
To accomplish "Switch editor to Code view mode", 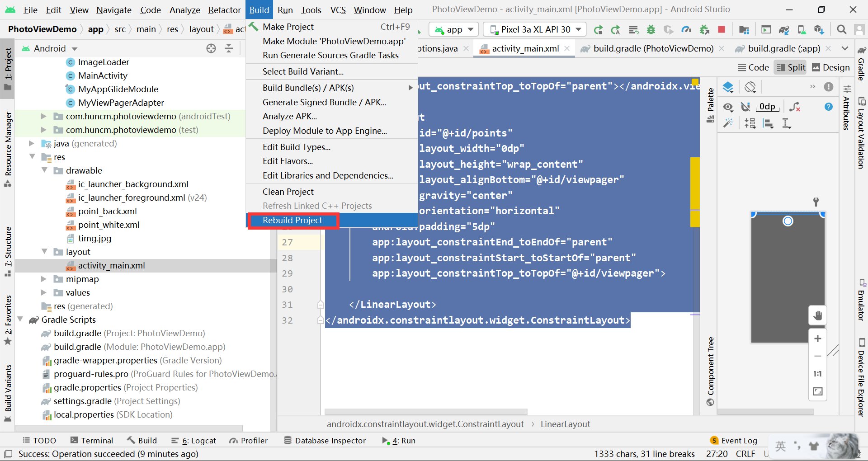I will click(x=754, y=68).
